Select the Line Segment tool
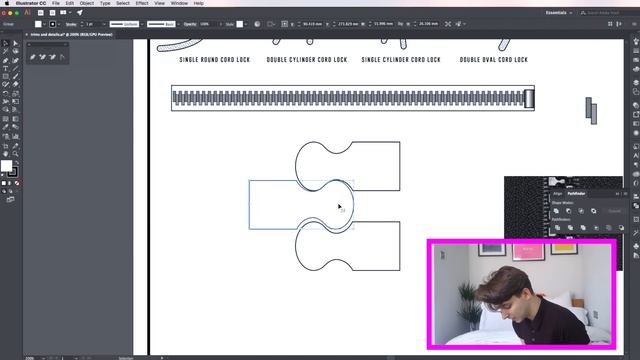640x360 pixels. click(x=16, y=69)
